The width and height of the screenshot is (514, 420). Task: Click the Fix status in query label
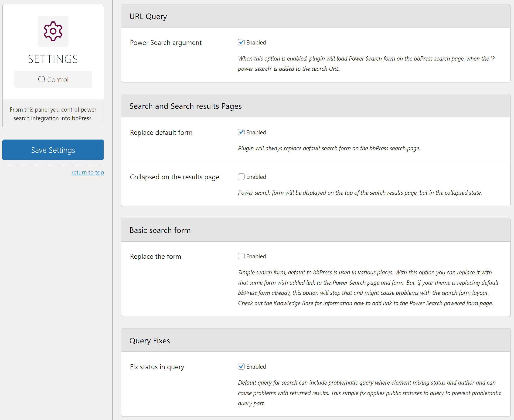157,367
